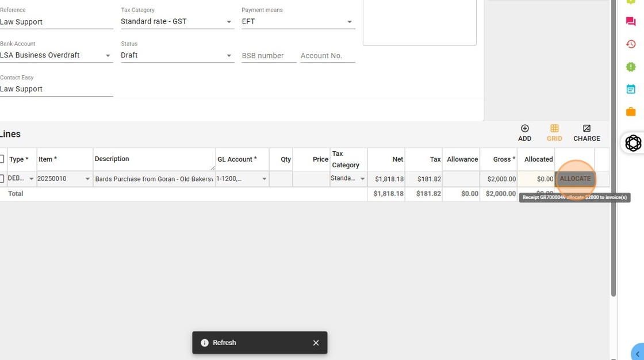This screenshot has width=644, height=360.
Task: Click the BSB number field
Action: (269, 55)
